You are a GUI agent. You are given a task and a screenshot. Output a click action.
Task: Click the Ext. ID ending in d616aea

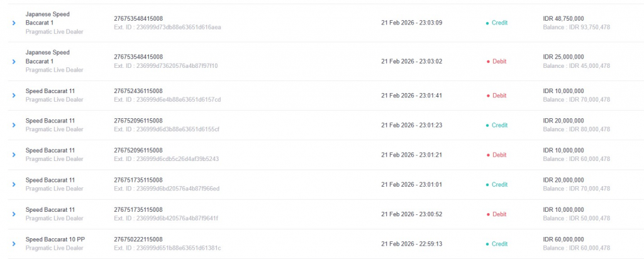coord(167,27)
